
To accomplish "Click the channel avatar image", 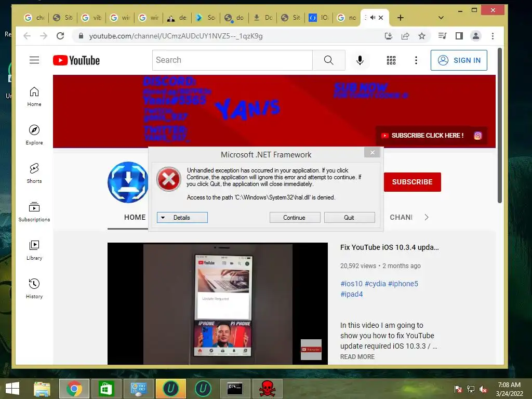I will [x=128, y=182].
